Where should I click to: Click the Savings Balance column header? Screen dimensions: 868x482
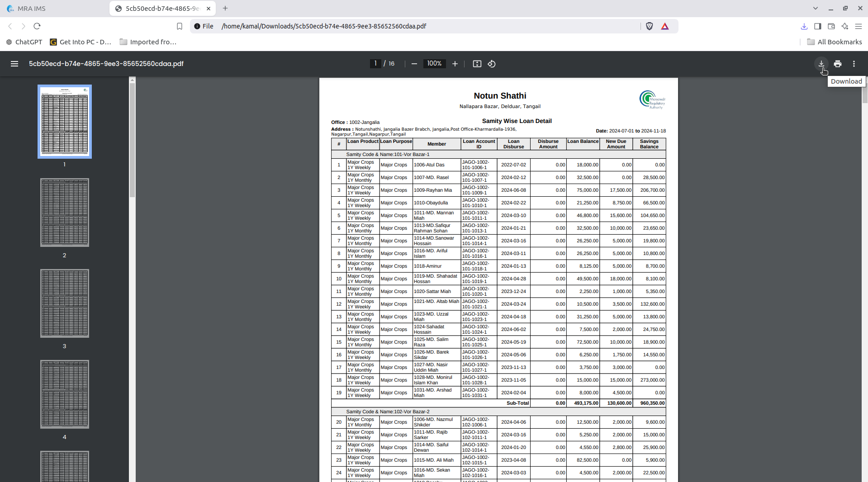(649, 144)
